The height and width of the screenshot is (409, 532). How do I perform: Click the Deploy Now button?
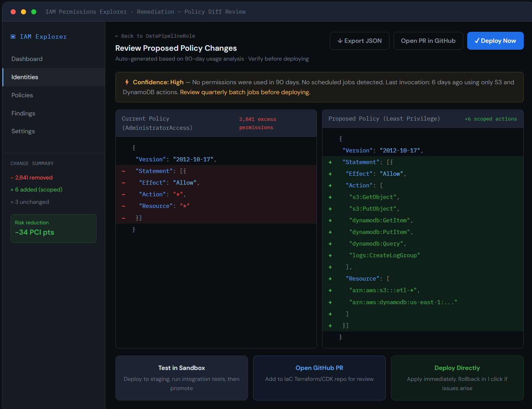click(x=495, y=41)
